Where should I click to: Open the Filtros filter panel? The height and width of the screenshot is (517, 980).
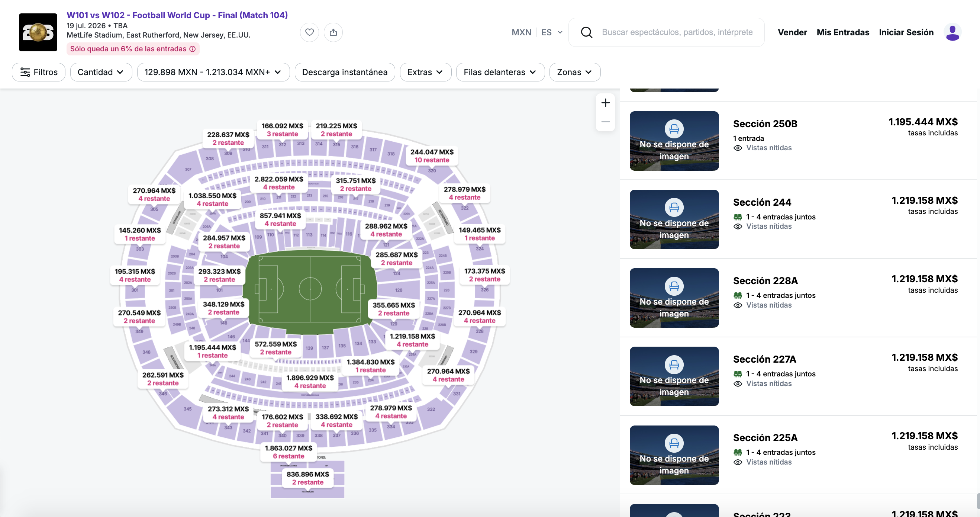pos(39,72)
